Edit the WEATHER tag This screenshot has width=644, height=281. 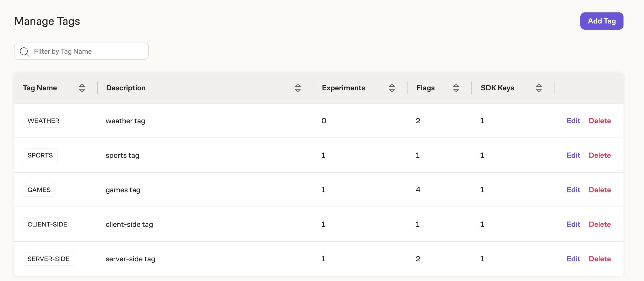click(x=573, y=121)
